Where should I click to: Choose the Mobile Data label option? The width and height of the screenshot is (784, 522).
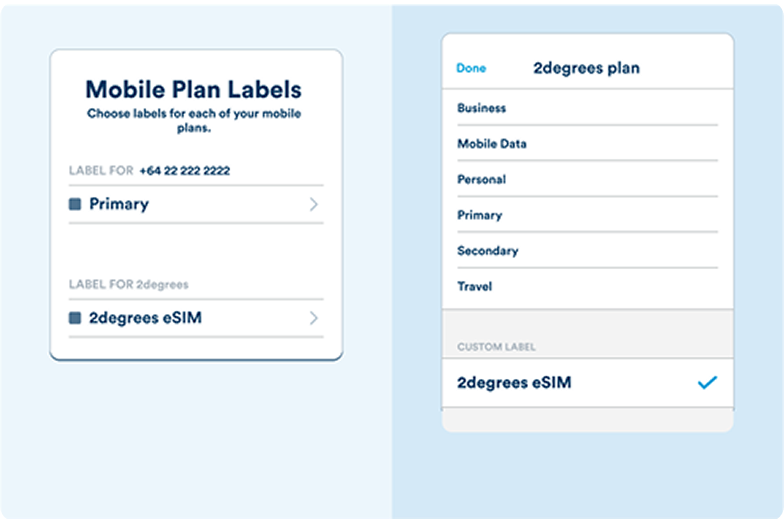492,144
